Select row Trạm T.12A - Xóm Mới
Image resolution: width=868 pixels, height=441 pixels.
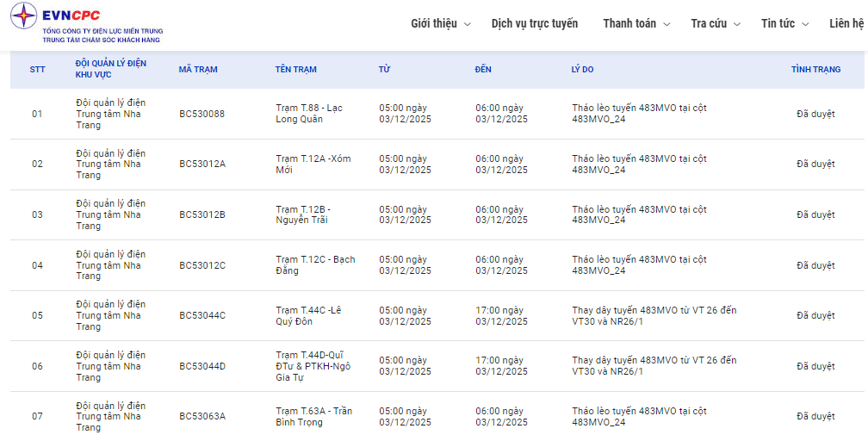pos(313,164)
